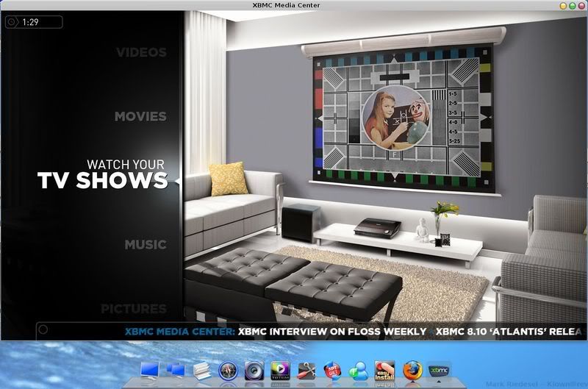Launch the Easy Install dock icon
The width and height of the screenshot is (588, 389).
[x=384, y=371]
